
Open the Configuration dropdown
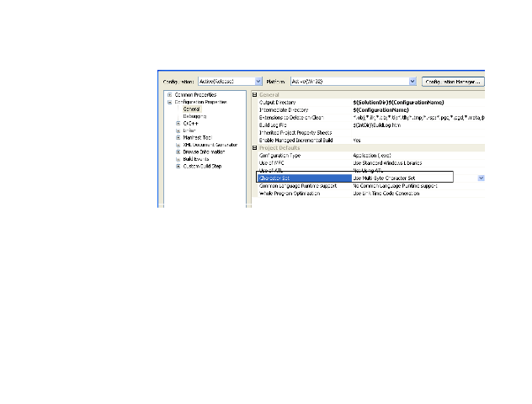[230, 82]
